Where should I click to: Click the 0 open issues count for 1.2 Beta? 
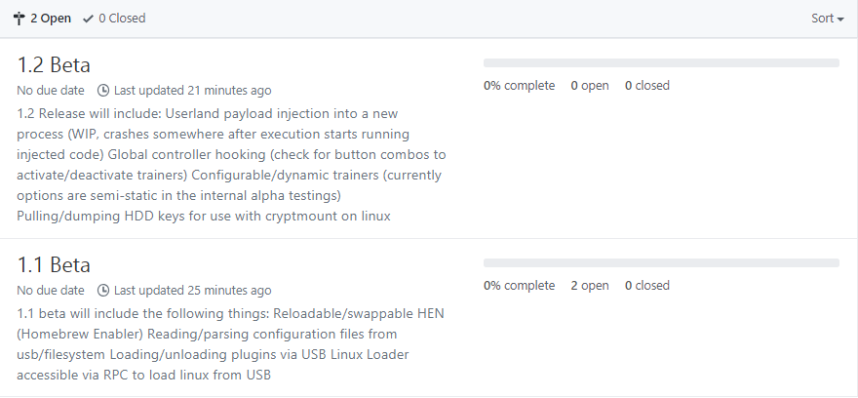click(590, 86)
